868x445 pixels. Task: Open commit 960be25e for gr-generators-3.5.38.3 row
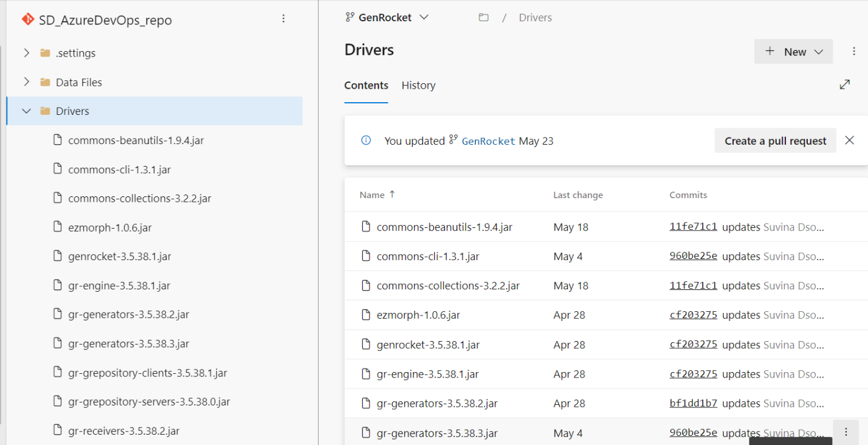(694, 433)
